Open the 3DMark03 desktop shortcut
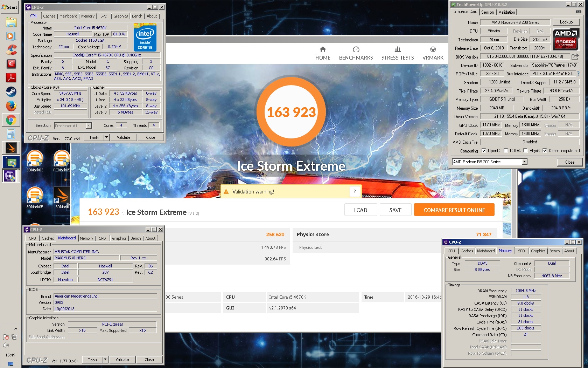 tap(35, 161)
